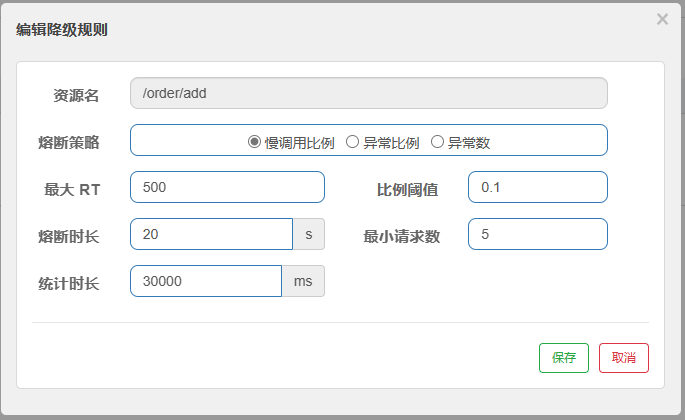The width and height of the screenshot is (685, 420).
Task: Click the 统计时长 label
Action: (x=69, y=284)
